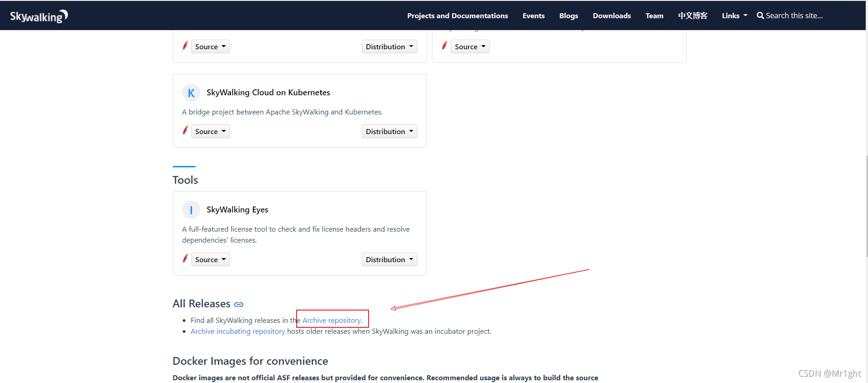Click the SkyWalking Eyes I icon

tap(191, 210)
